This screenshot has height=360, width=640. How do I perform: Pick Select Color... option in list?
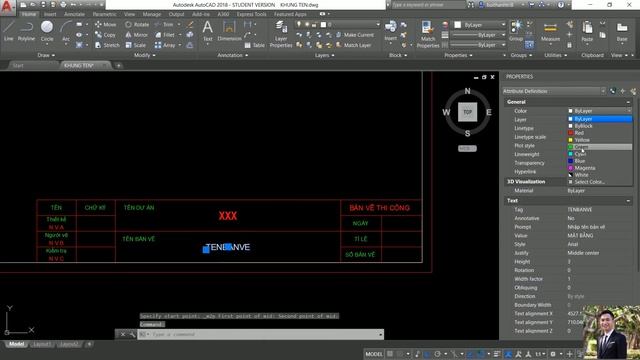click(x=600, y=182)
